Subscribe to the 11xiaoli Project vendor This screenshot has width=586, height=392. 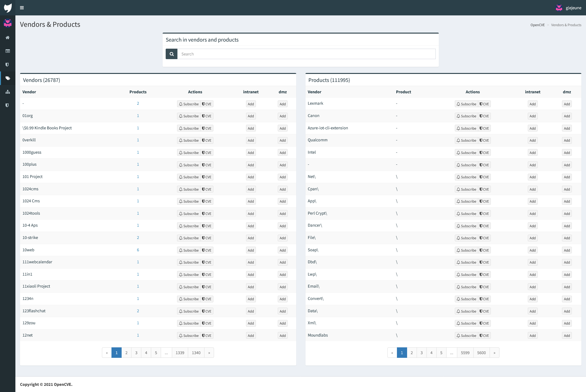[x=189, y=287]
